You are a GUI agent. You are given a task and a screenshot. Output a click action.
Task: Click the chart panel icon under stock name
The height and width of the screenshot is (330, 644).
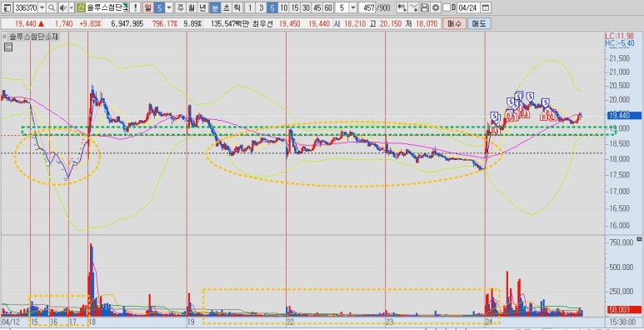9,47
